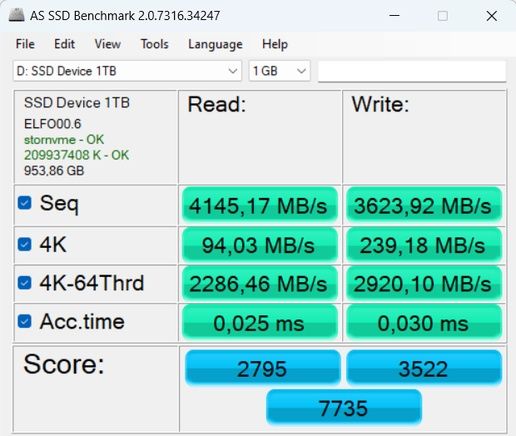Open the Language menu
516x436 pixels.
(x=215, y=44)
